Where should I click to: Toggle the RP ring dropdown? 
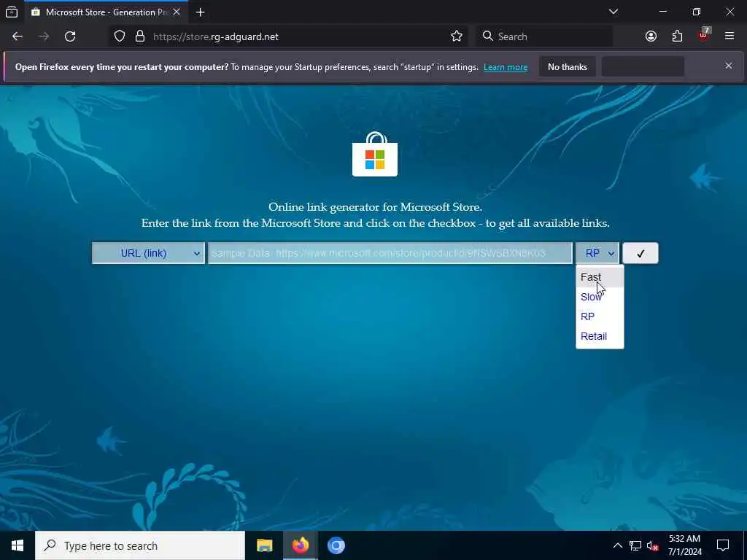tap(597, 253)
